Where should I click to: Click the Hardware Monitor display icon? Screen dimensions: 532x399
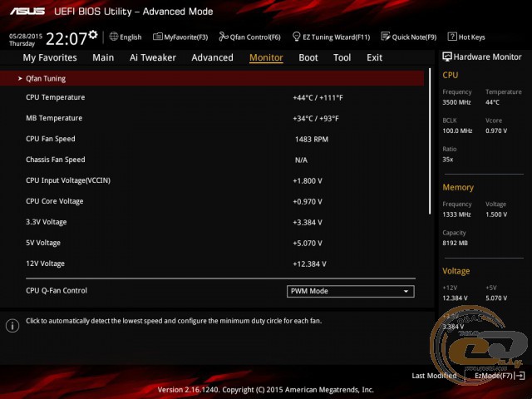[447, 57]
